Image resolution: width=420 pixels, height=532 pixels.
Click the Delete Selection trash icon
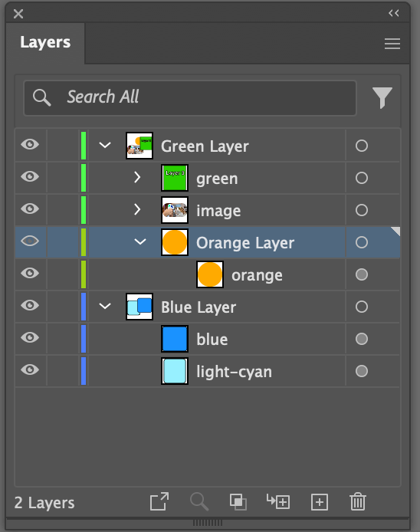coord(358,502)
